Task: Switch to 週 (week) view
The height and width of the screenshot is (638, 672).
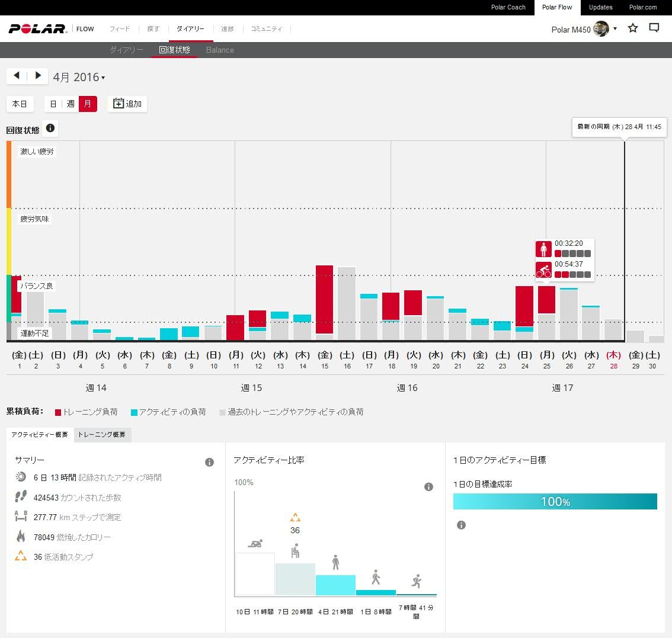Action: point(71,104)
